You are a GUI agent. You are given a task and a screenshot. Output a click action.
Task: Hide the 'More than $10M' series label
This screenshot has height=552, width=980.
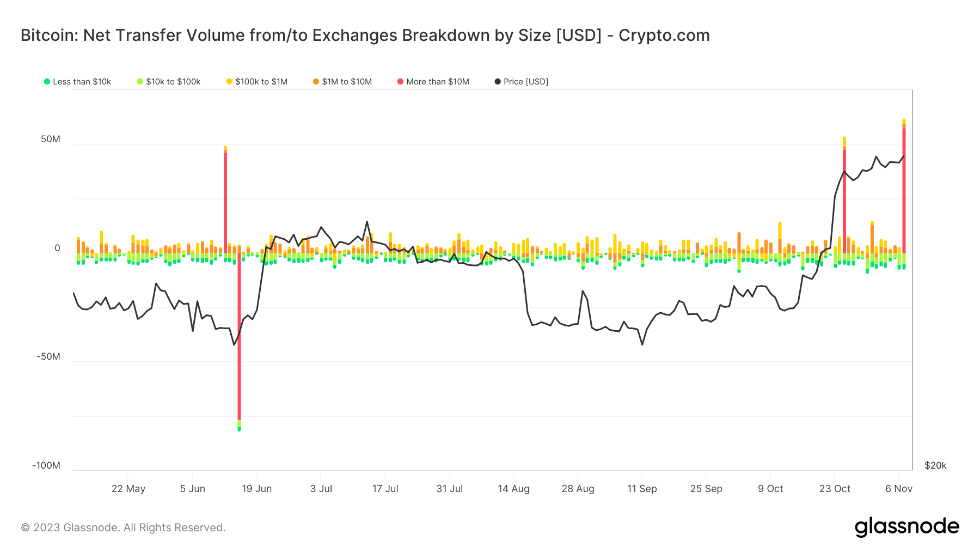coord(438,82)
